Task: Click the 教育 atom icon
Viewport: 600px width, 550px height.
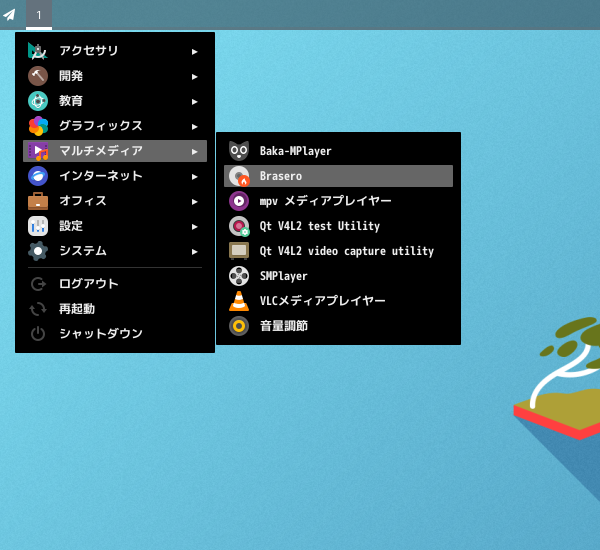Action: click(38, 101)
